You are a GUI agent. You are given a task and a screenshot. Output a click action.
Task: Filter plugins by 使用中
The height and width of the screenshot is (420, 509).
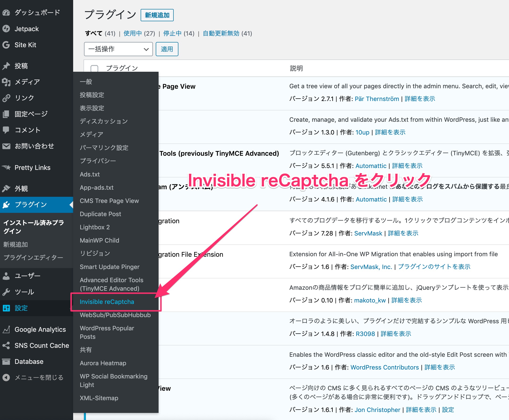click(x=133, y=33)
